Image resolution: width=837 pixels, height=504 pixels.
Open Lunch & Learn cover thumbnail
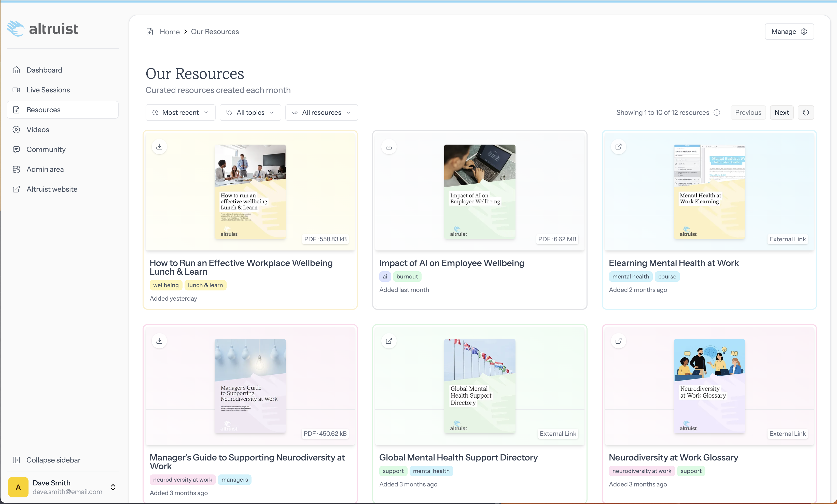(250, 192)
